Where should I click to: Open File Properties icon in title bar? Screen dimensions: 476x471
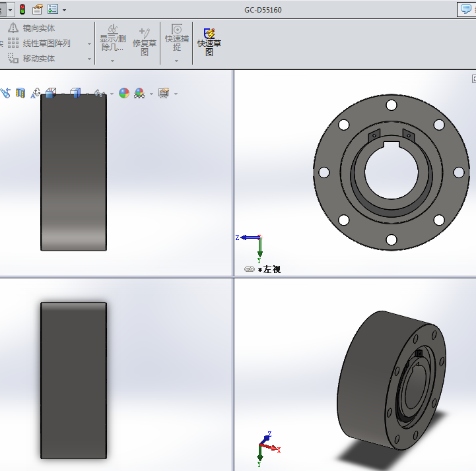[38, 9]
